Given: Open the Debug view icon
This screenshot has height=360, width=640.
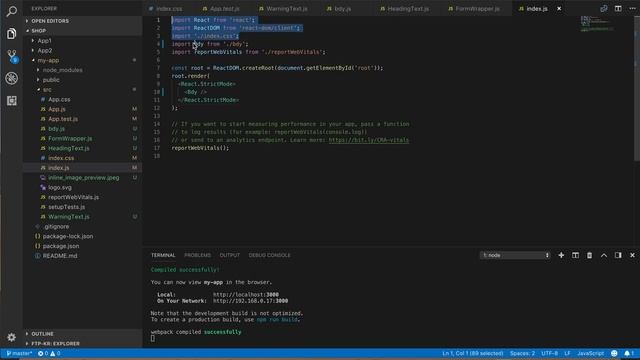Looking at the screenshot, I should coord(11,78).
